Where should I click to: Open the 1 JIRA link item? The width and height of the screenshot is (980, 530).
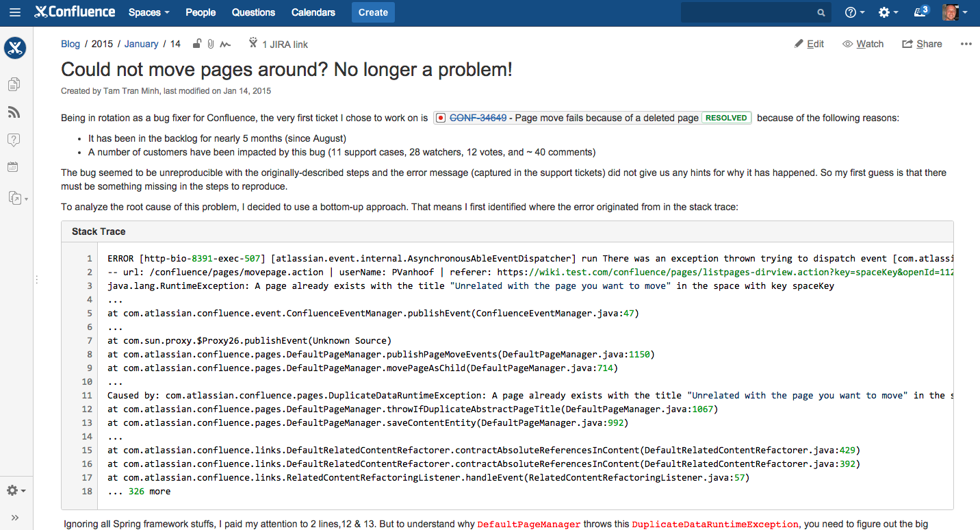[278, 44]
